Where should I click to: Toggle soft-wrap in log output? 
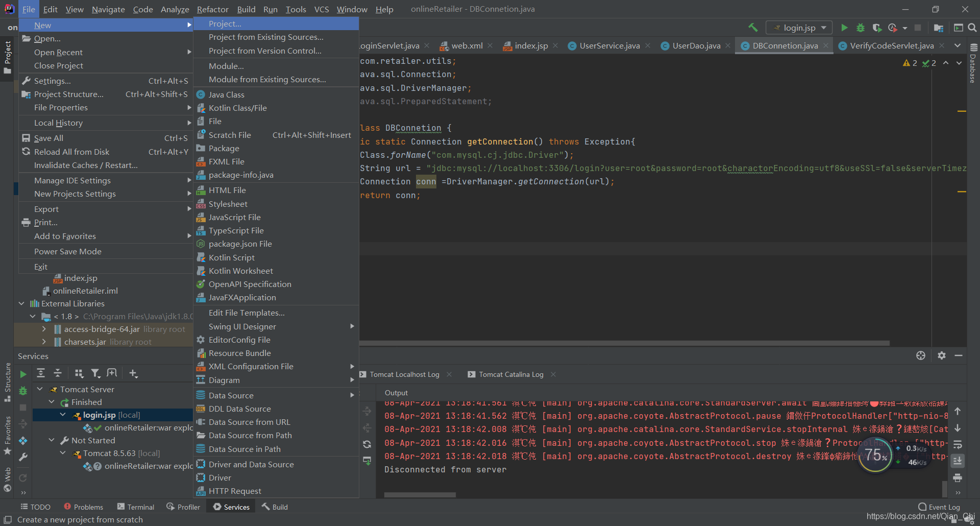coord(958,444)
